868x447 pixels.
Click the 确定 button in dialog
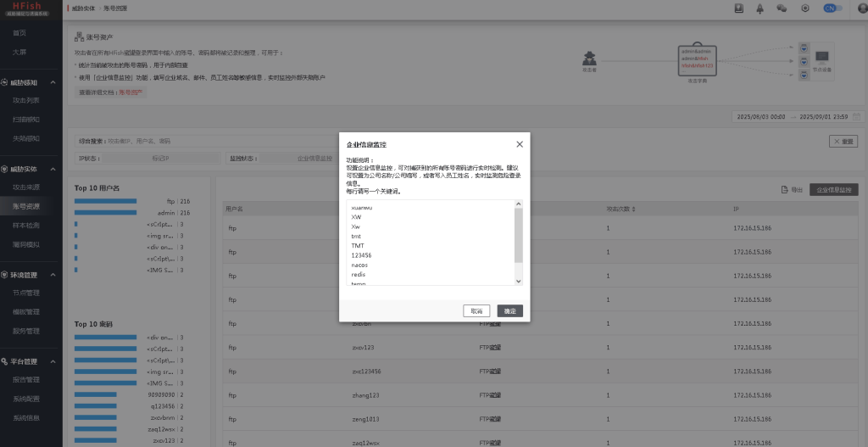509,311
